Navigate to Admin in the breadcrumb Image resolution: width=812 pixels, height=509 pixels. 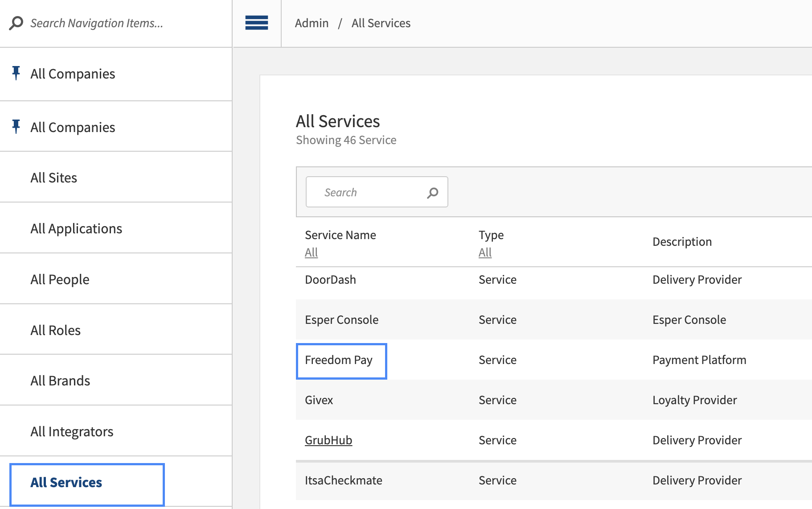pos(312,23)
